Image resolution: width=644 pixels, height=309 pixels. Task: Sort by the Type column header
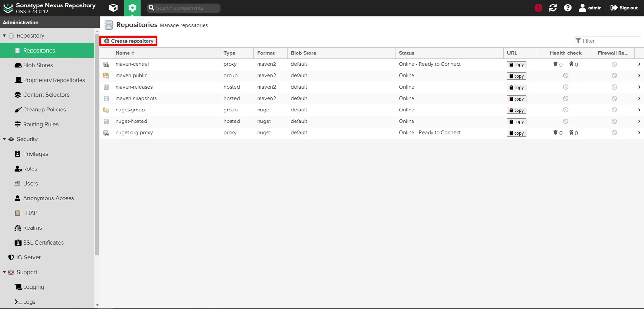pos(237,53)
